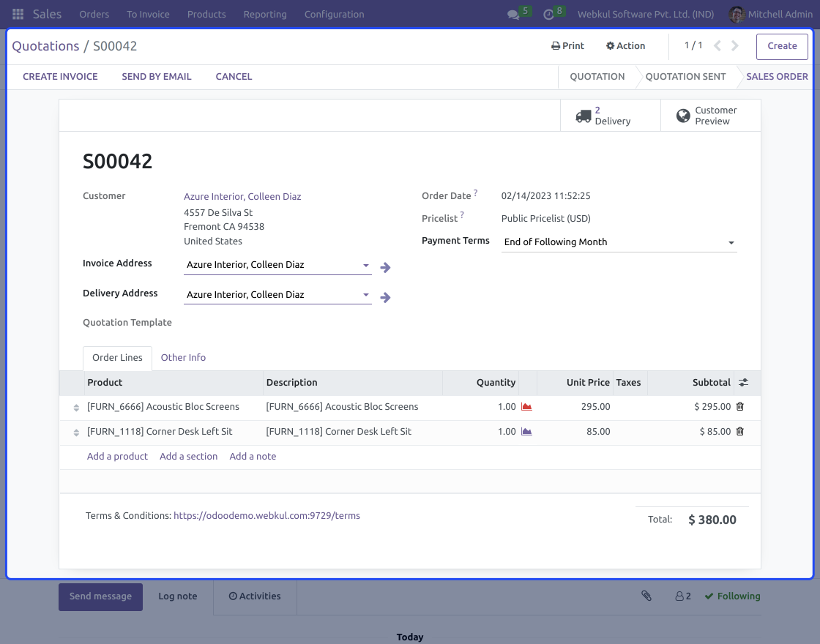Open the Action gear menu
This screenshot has height=644, width=820.
pos(625,46)
